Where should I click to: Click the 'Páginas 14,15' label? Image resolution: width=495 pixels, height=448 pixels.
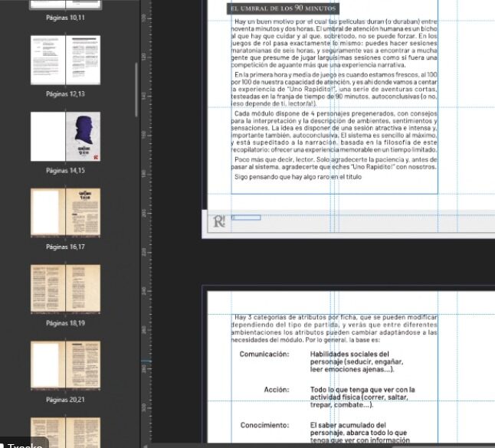65,171
